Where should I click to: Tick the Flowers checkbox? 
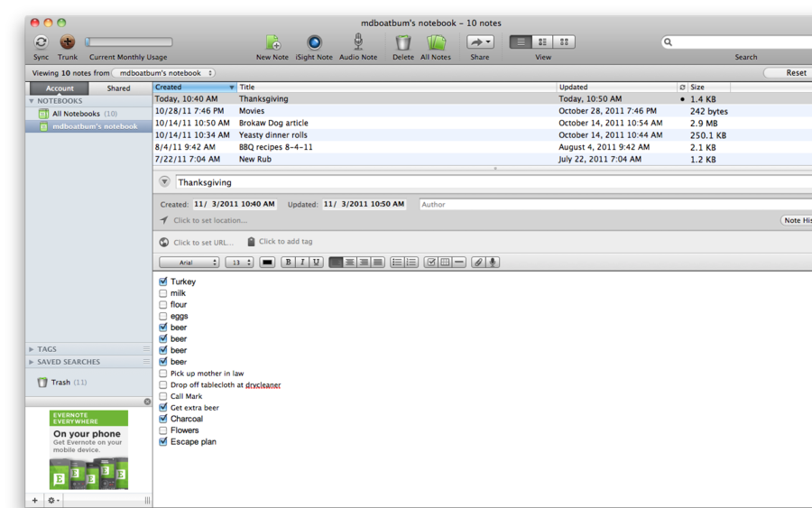click(163, 430)
